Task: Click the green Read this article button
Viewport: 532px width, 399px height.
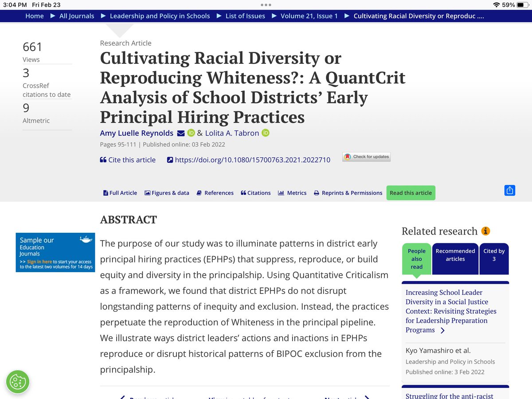Action: (411, 193)
